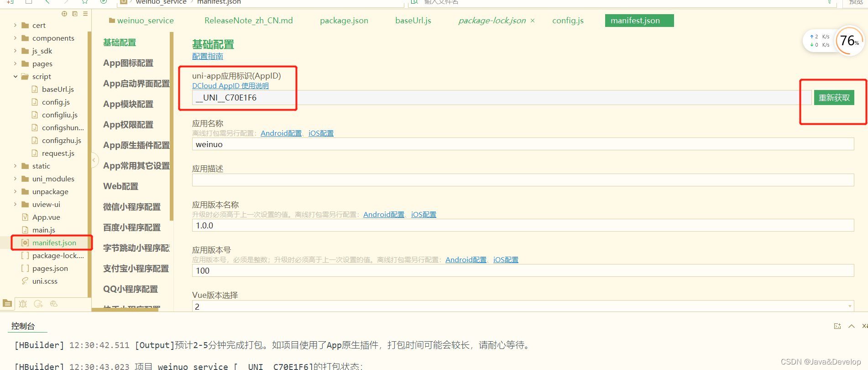Open iOS配置 link under 应用版本号
Viewport: 868px width, 370px height.
pyautogui.click(x=506, y=260)
